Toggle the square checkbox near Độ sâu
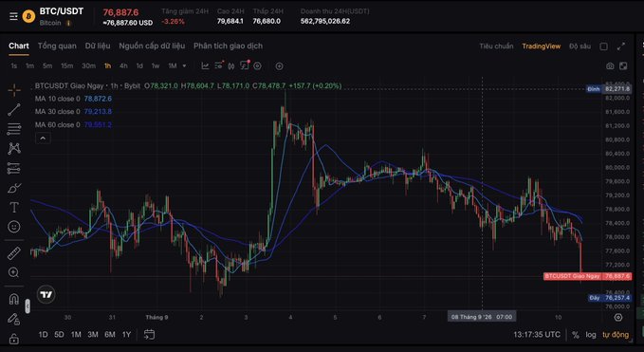 (x=604, y=46)
